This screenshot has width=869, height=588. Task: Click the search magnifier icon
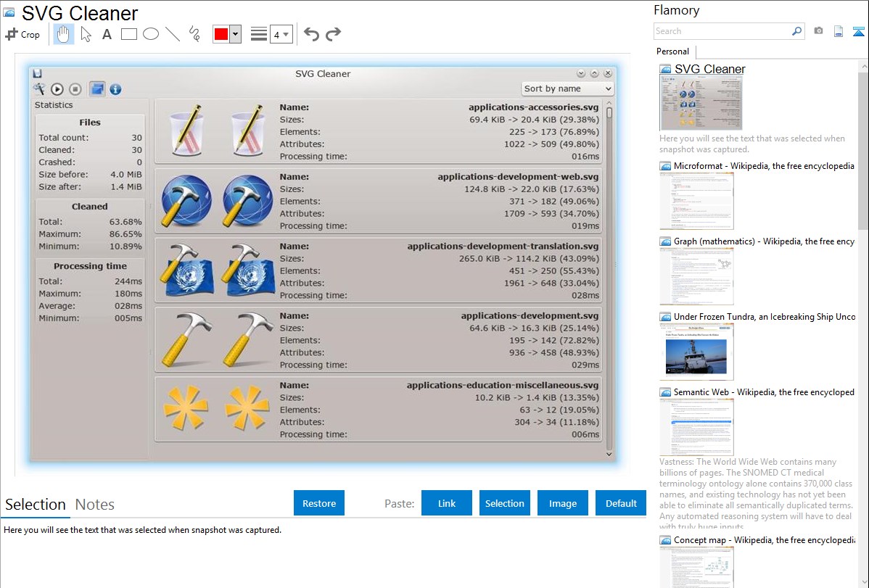[x=796, y=31]
